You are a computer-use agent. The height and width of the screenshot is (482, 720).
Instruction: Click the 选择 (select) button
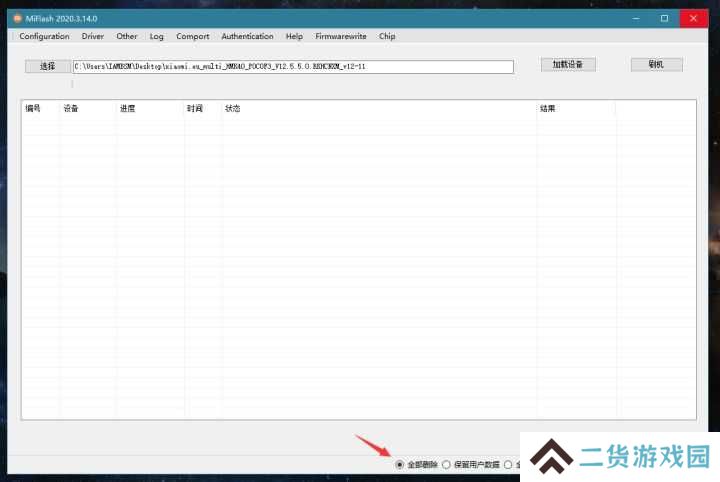click(x=48, y=66)
